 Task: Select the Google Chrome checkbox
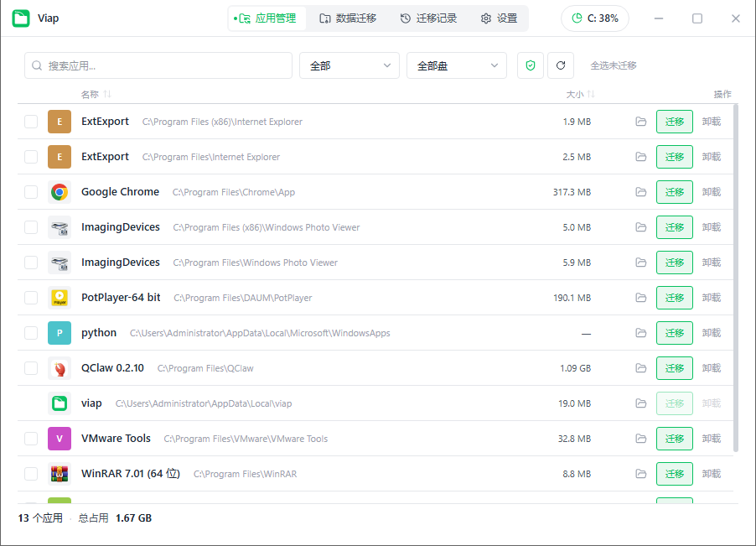(x=31, y=192)
